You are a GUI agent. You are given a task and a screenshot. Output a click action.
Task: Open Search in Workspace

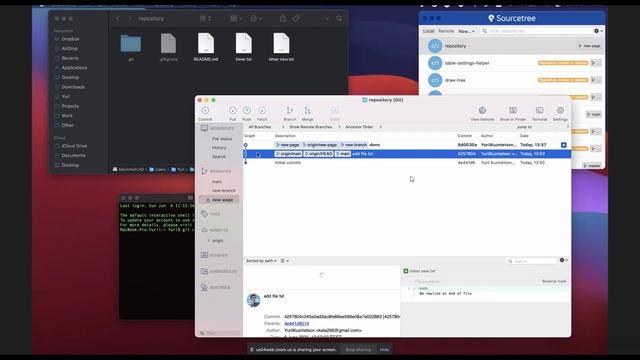pos(218,157)
